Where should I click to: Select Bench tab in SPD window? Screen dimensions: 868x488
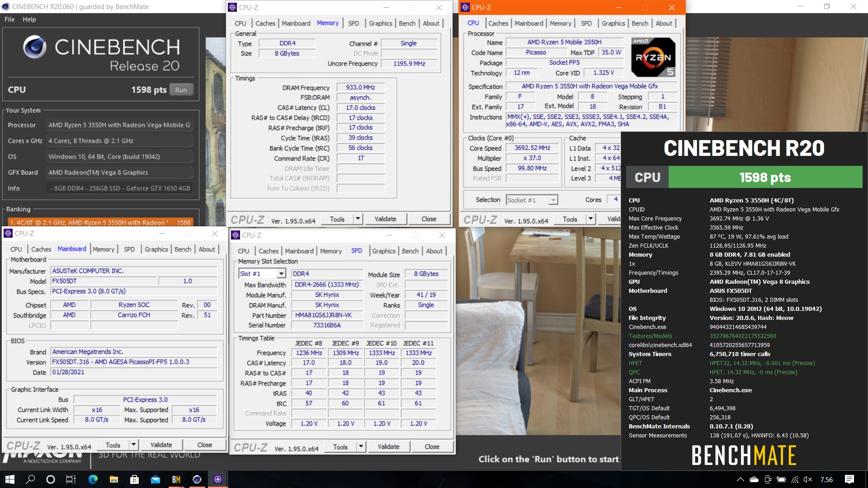(x=410, y=251)
